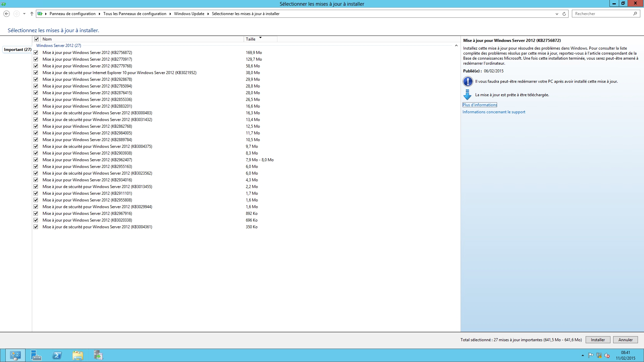Show hidden system tray icons
The width and height of the screenshot is (644, 362).
tap(583, 355)
